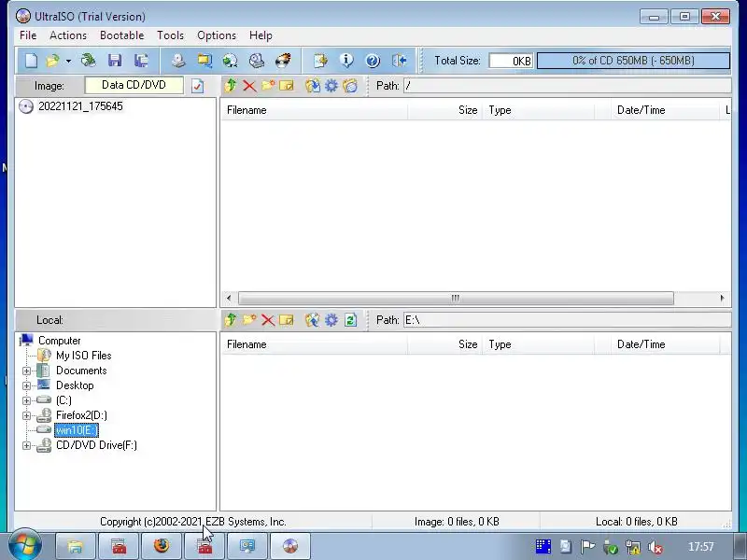The width and height of the screenshot is (747, 560).
Task: Click the Save As toolbar icon
Action: point(141,61)
